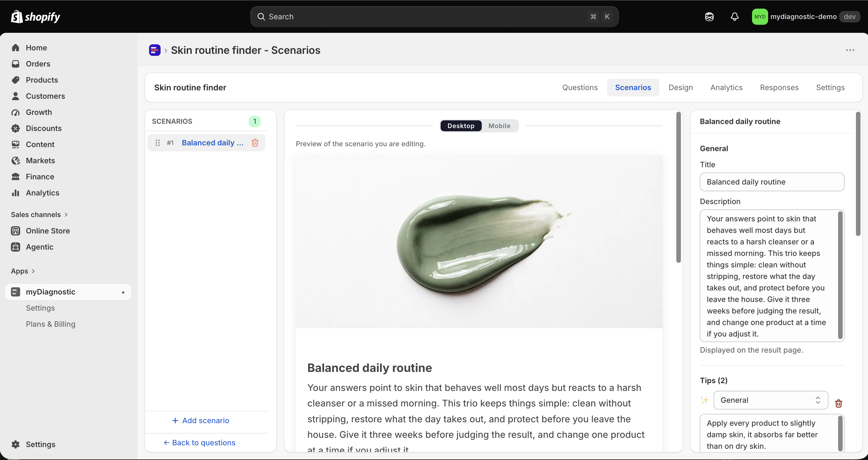Open myDiagnostic Plans & Billing
The width and height of the screenshot is (868, 460).
pyautogui.click(x=51, y=324)
